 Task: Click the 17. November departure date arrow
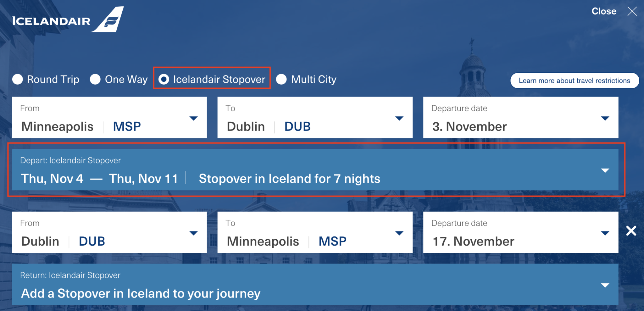tap(605, 233)
